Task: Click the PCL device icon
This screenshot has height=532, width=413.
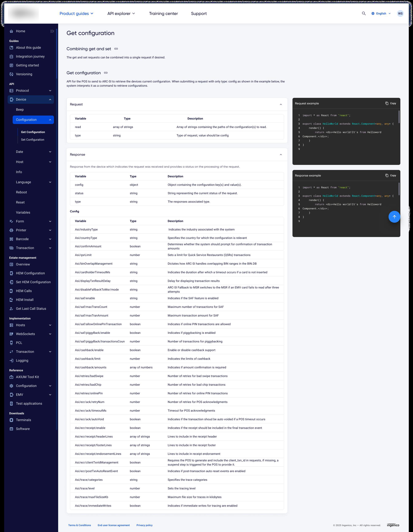Action: point(11,343)
